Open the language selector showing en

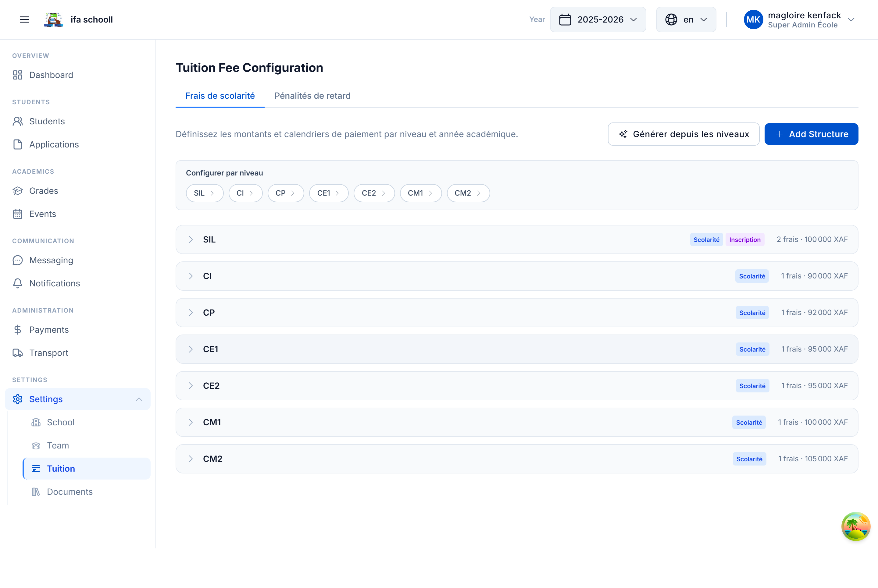[686, 19]
